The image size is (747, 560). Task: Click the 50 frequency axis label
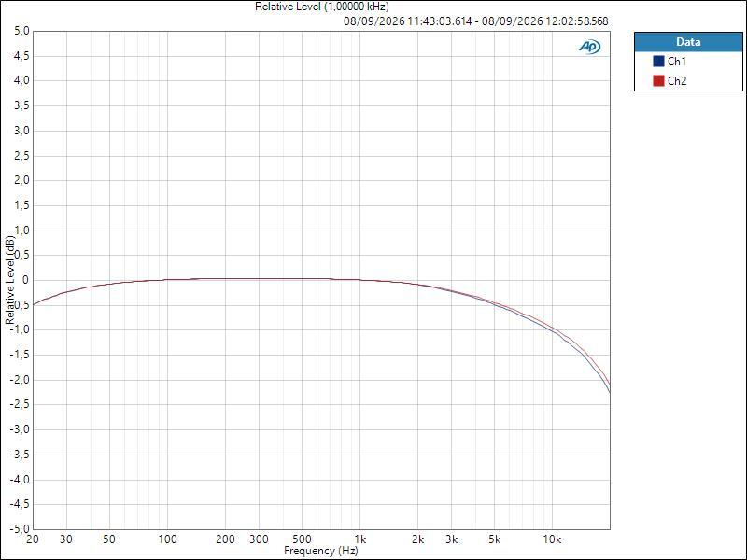(109, 539)
